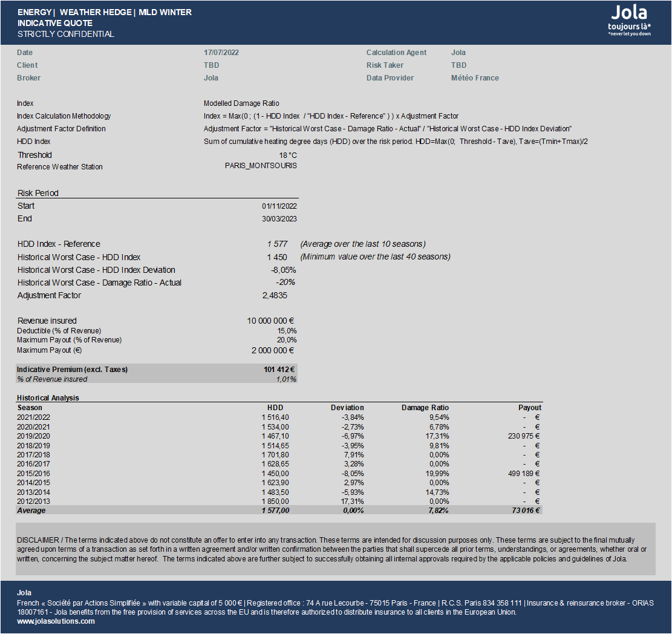This screenshot has height=634, width=672.
Task: Click the Jola logo in the header
Action: pos(629,20)
